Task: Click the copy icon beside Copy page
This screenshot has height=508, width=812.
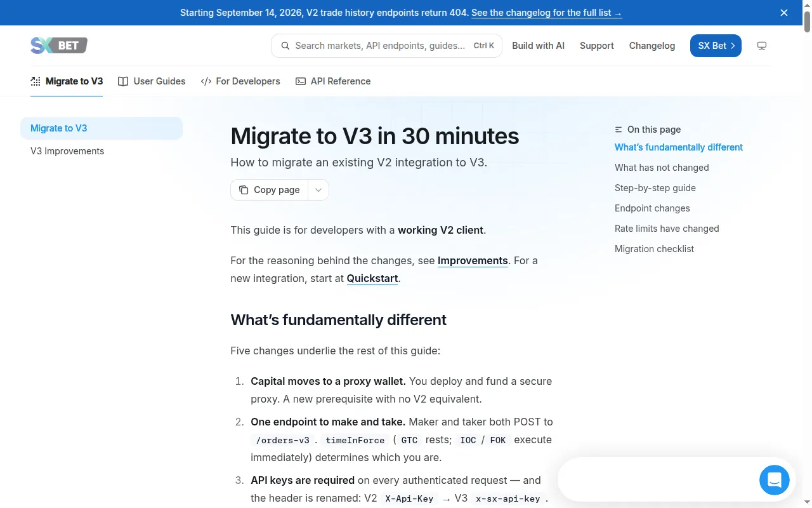Action: click(x=244, y=190)
